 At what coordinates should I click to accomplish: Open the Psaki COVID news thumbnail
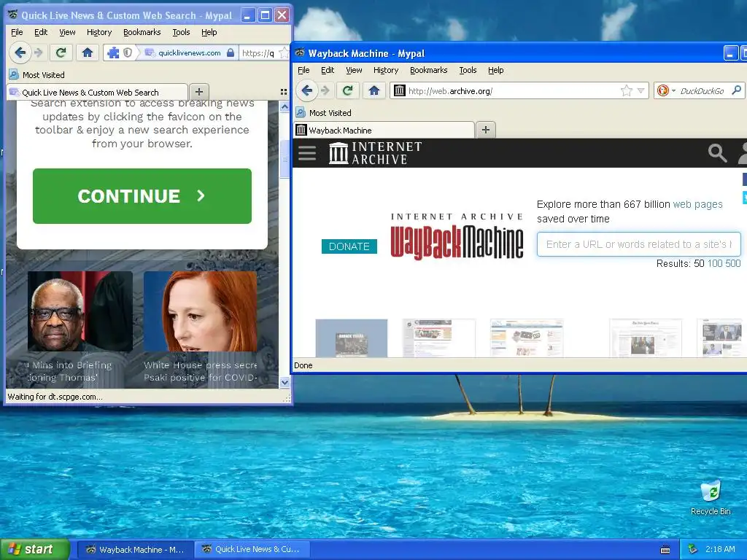tap(200, 311)
